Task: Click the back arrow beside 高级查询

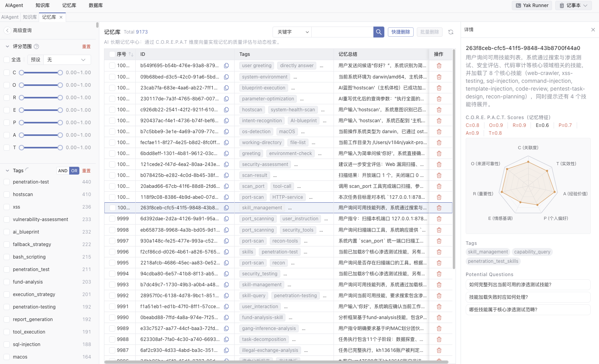Action: pyautogui.click(x=7, y=30)
